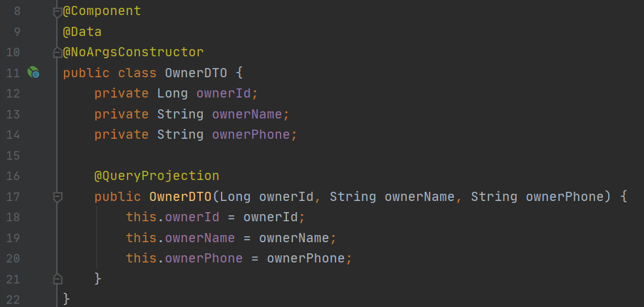Click line number 13 in the gutter
The image size is (644, 307).
[13, 115]
